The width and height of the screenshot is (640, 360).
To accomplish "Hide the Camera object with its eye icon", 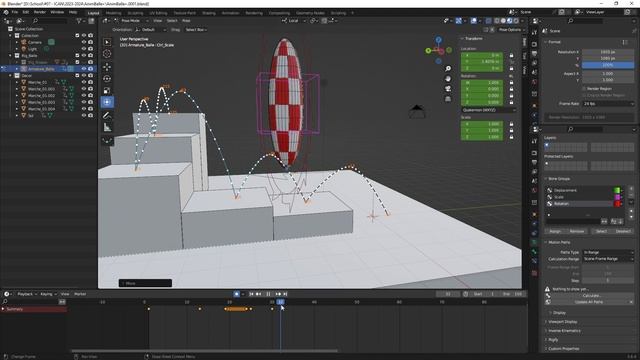I will point(84,42).
